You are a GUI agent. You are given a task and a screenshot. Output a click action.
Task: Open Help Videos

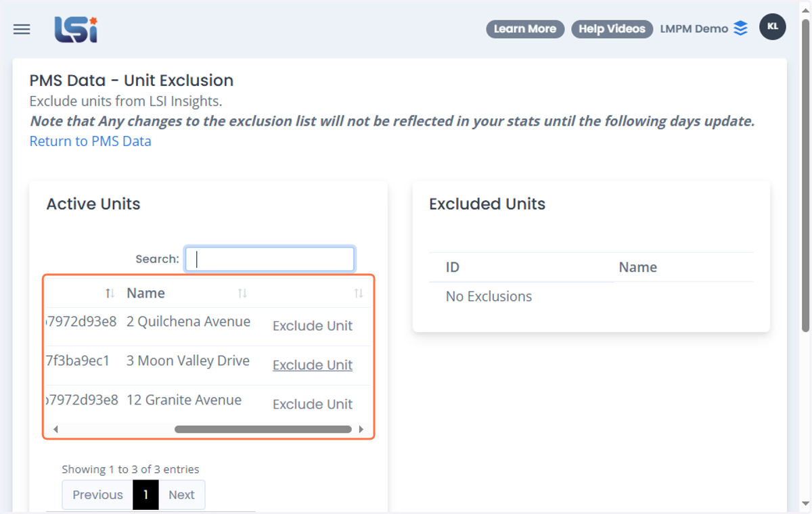tap(612, 29)
